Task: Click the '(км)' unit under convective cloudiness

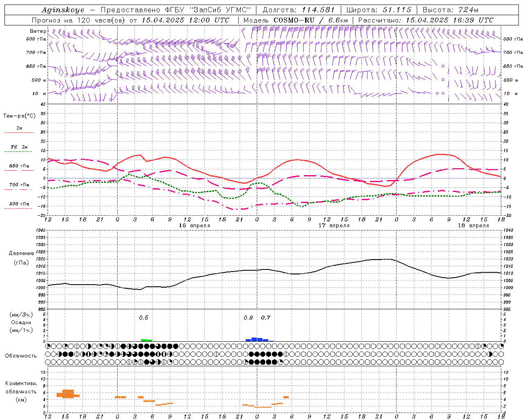Action: coord(21,399)
